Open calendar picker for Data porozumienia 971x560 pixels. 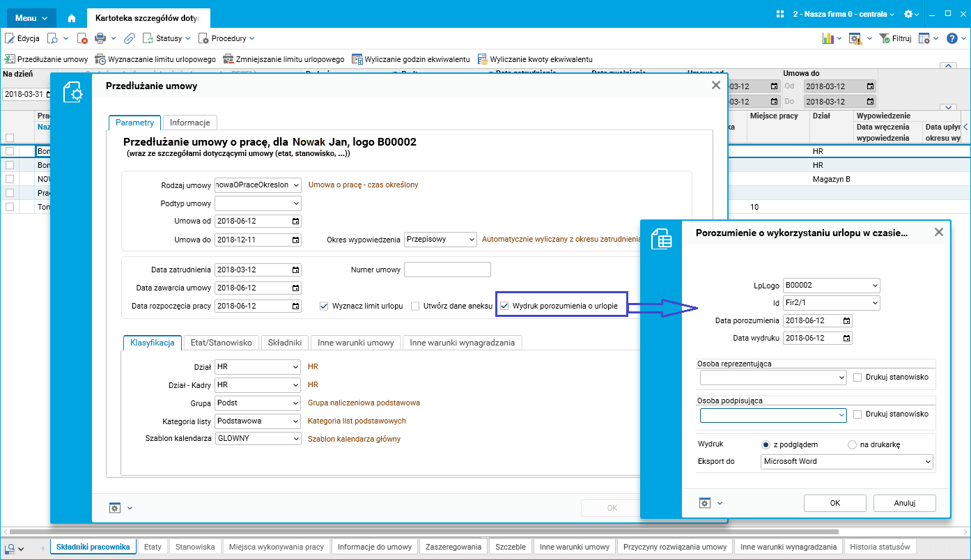(846, 320)
